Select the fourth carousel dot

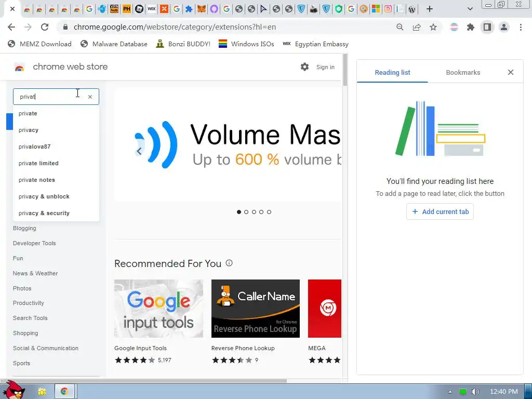[x=261, y=212]
